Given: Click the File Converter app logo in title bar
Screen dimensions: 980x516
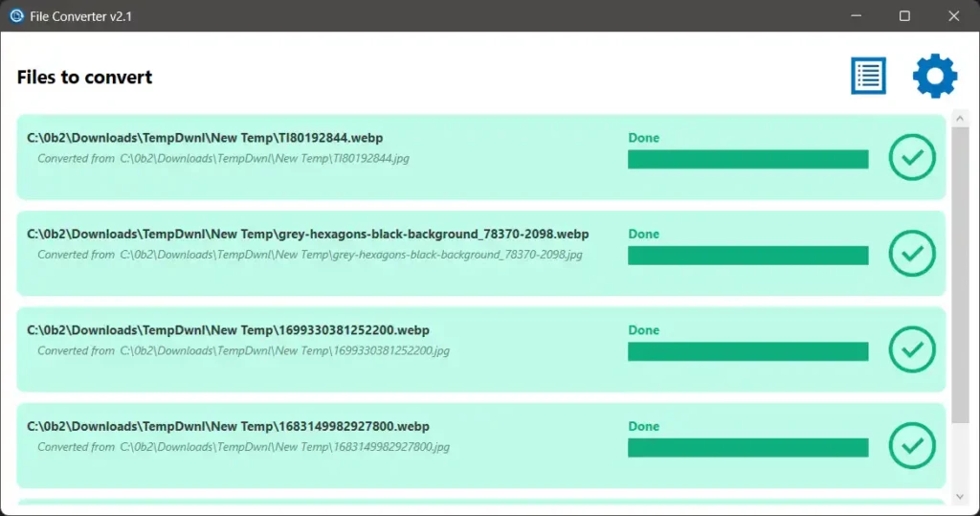Looking at the screenshot, I should pyautogui.click(x=16, y=15).
